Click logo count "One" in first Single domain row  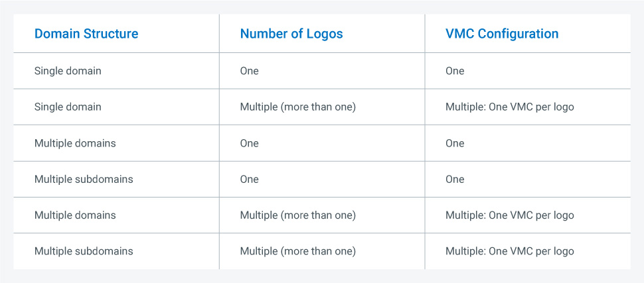point(250,71)
